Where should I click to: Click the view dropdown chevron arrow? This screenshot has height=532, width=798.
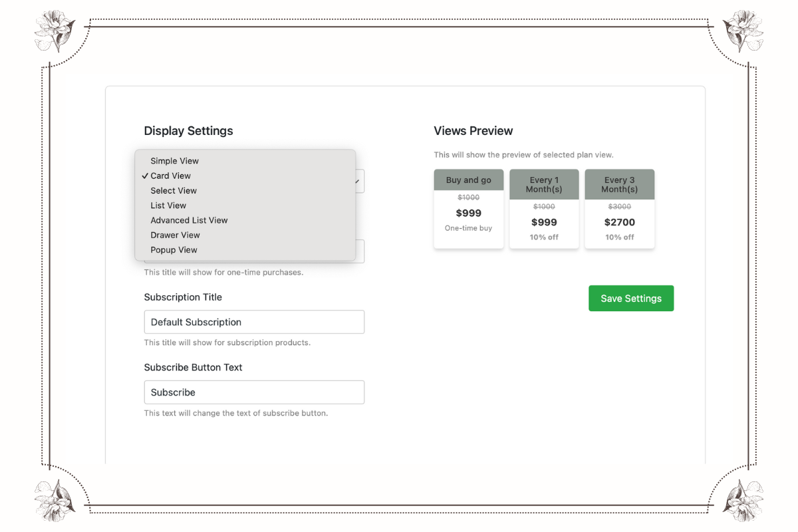click(x=359, y=181)
